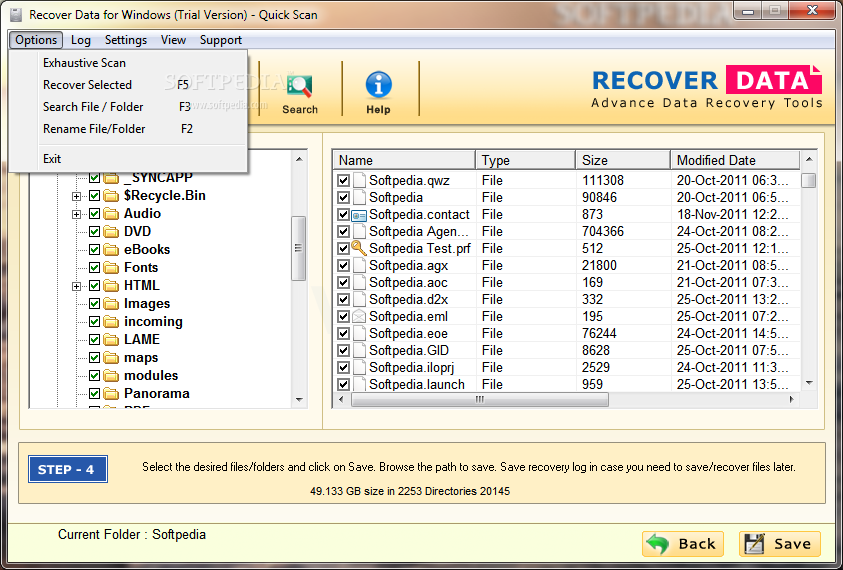Click the Softpedia.qwz file icon
The image size is (843, 570).
click(x=359, y=180)
